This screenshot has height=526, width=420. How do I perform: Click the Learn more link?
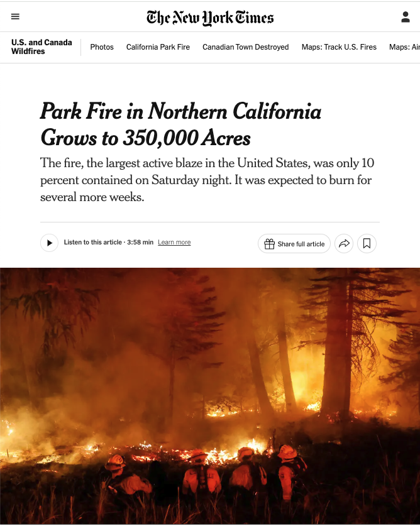point(174,243)
